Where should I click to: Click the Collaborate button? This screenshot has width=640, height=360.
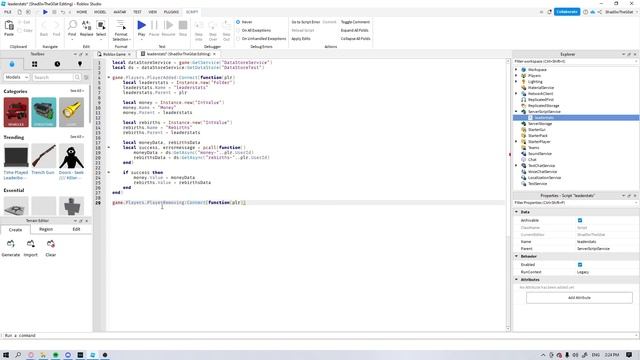[x=567, y=12]
